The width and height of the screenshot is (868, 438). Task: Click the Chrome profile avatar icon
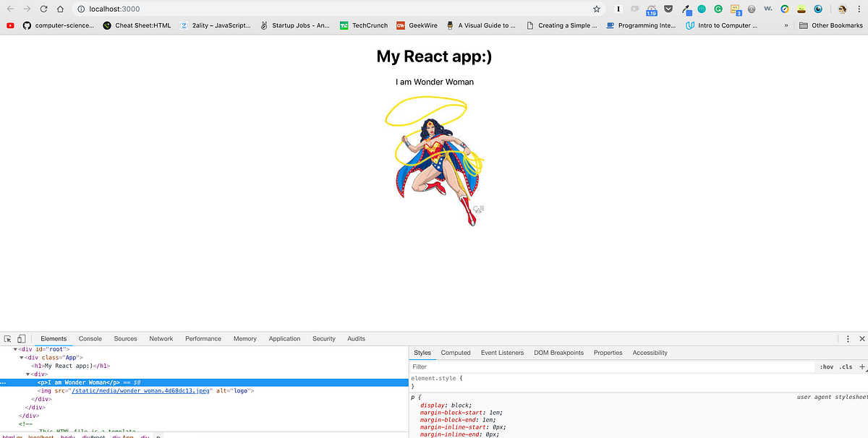[843, 10]
